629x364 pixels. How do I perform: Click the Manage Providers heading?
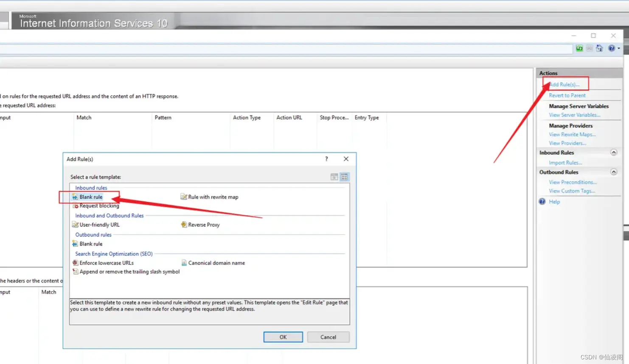(571, 126)
